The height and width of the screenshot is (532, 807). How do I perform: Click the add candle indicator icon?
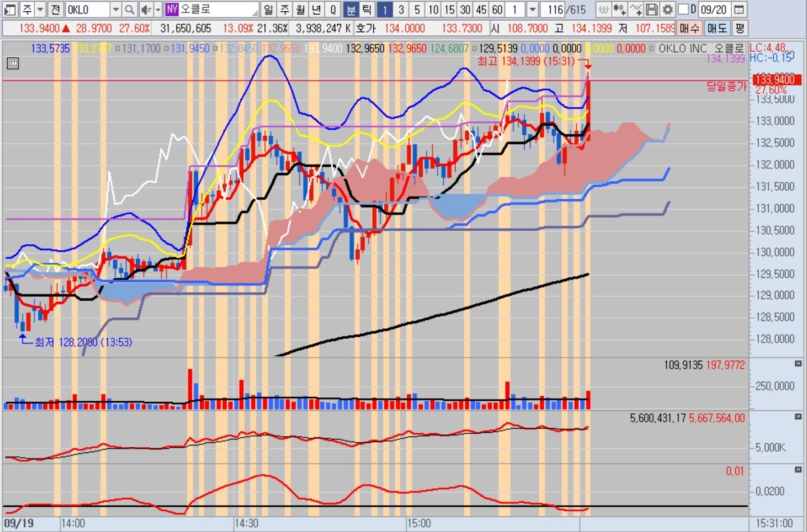[620, 10]
